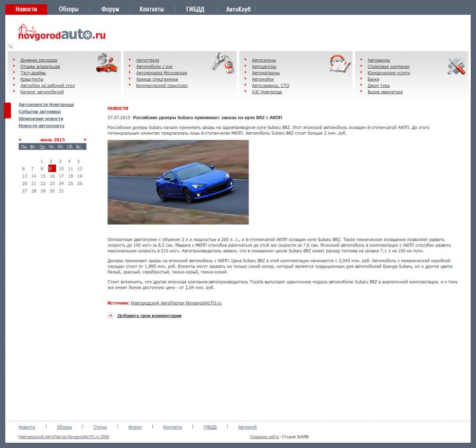Select highlighted day 9 in calendar
This screenshot has width=476, height=448.
click(52, 169)
